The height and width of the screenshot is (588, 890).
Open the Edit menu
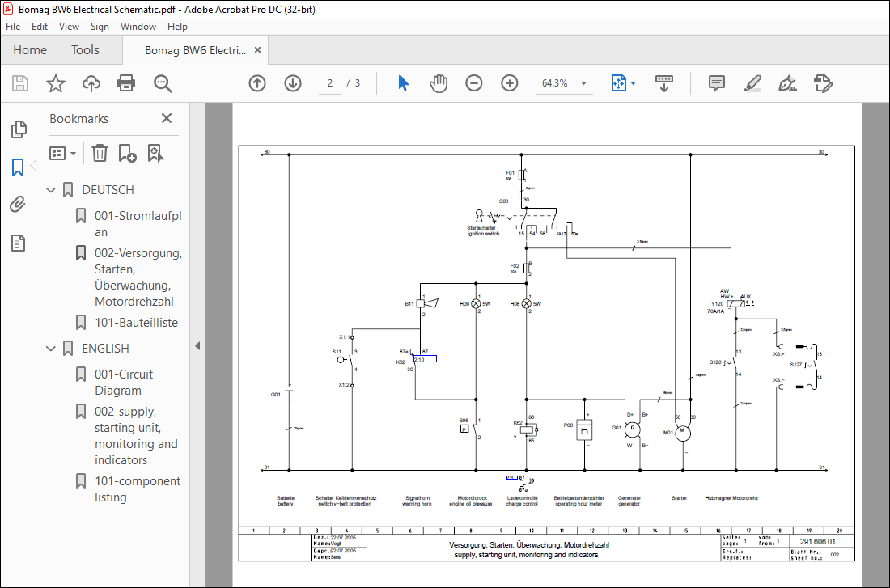click(39, 27)
